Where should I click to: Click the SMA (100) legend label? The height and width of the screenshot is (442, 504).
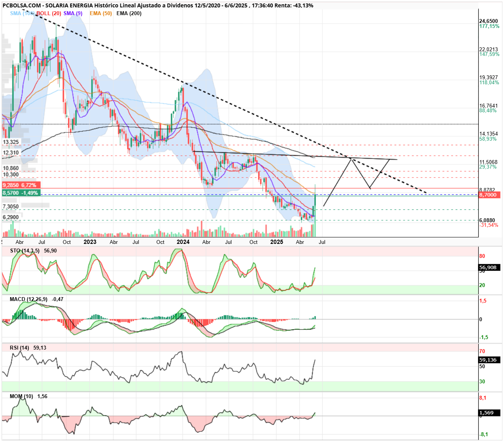click(x=22, y=13)
